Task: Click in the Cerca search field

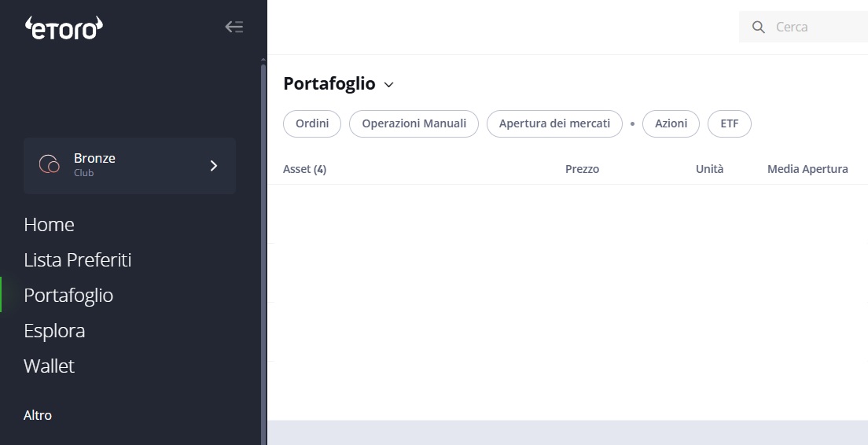Action: pyautogui.click(x=804, y=27)
